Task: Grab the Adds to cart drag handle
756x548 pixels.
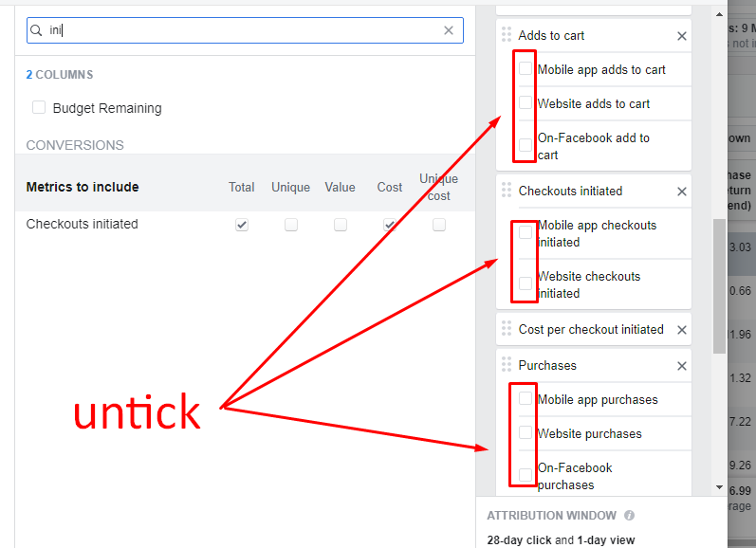Action: tap(507, 35)
